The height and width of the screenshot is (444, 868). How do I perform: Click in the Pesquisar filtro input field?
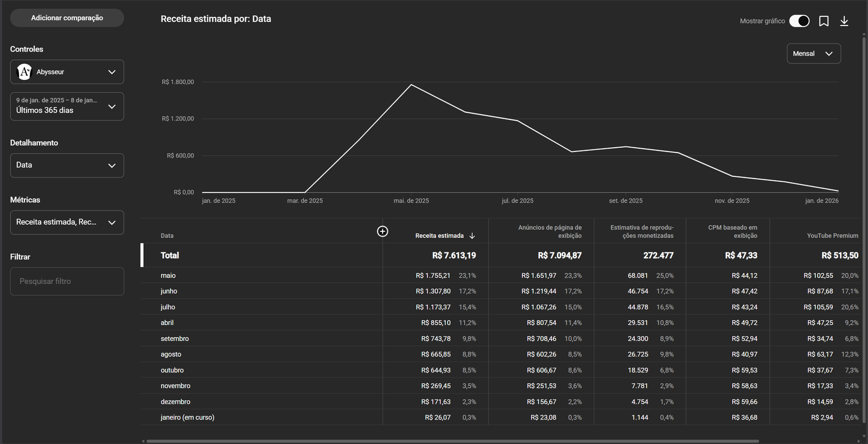click(x=67, y=281)
